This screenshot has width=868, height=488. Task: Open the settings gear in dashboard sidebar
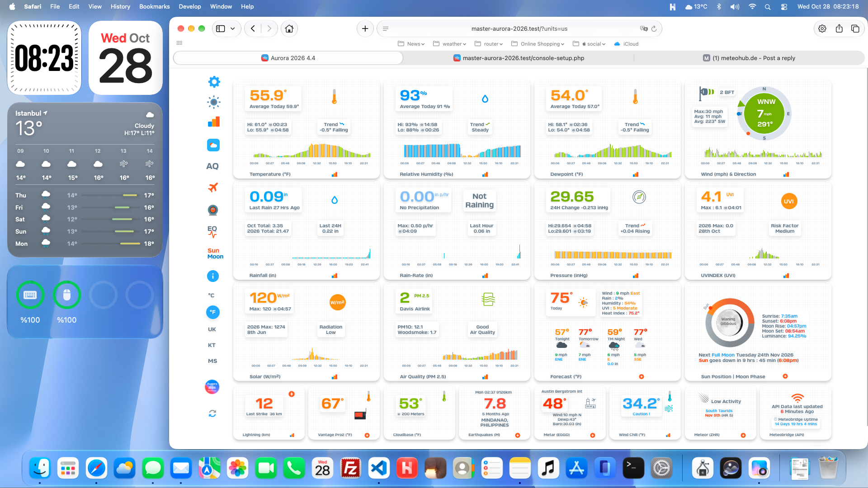[214, 82]
